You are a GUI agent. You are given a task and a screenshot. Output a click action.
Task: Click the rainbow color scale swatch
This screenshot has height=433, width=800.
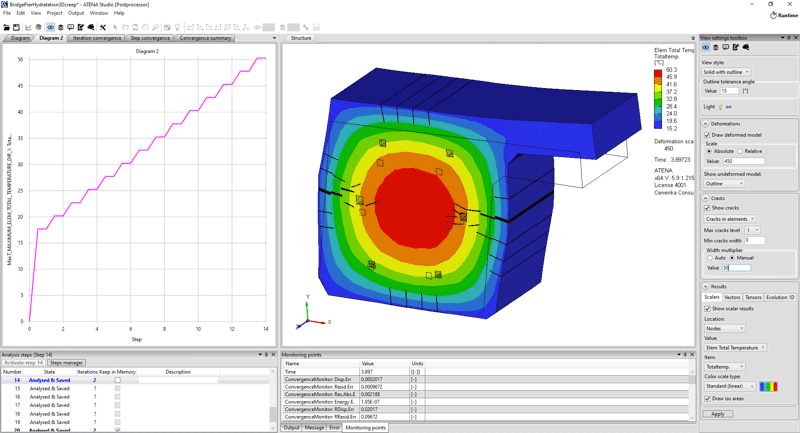[768, 387]
